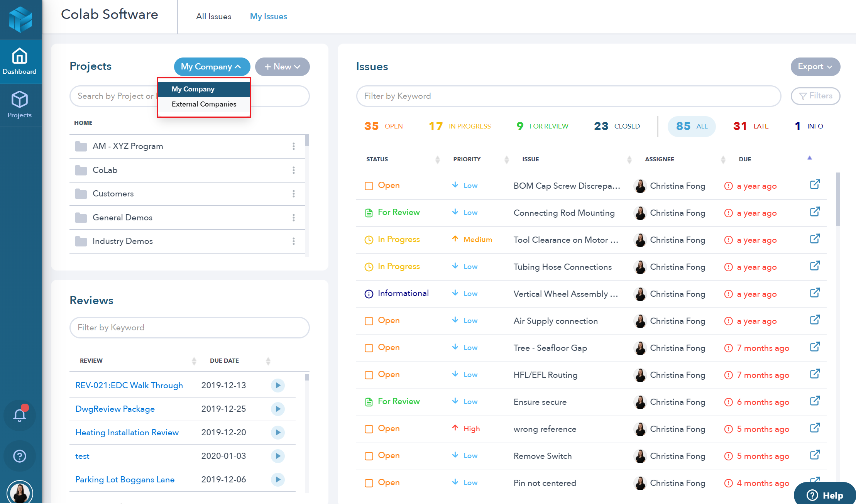Open options menu for AM - XYZ Program
The image size is (856, 504).
[294, 146]
